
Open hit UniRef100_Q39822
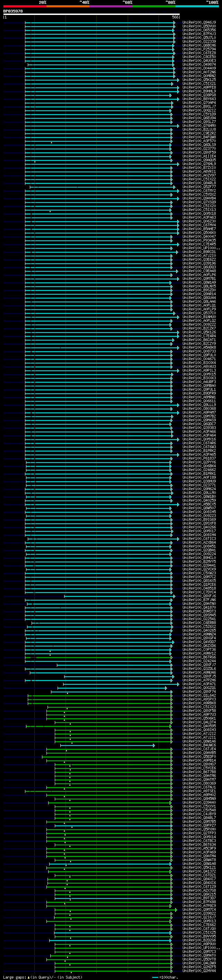click(199, 913)
